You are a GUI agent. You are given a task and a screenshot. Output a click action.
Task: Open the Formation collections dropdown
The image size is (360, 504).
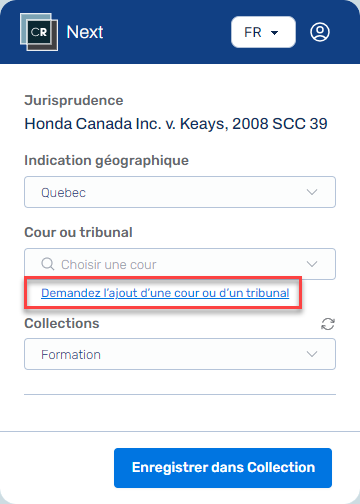tap(180, 354)
